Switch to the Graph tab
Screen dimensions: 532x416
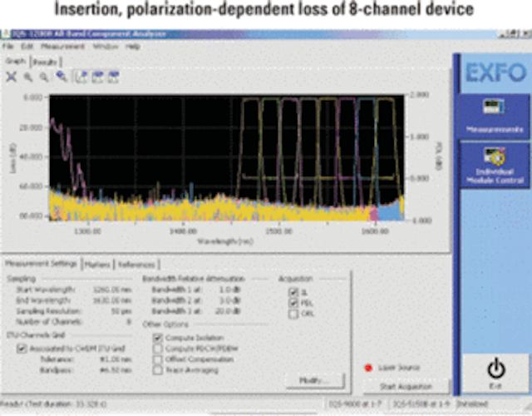(16, 61)
